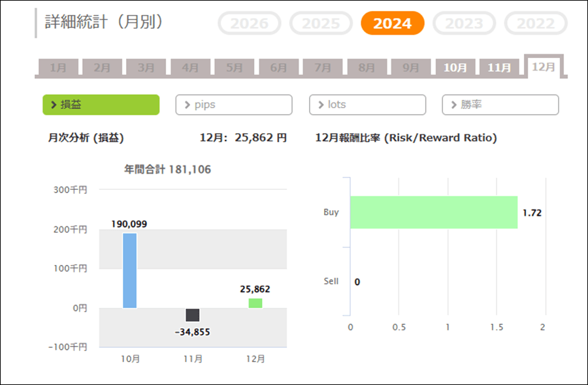Click the 6月 month tab

(x=279, y=67)
